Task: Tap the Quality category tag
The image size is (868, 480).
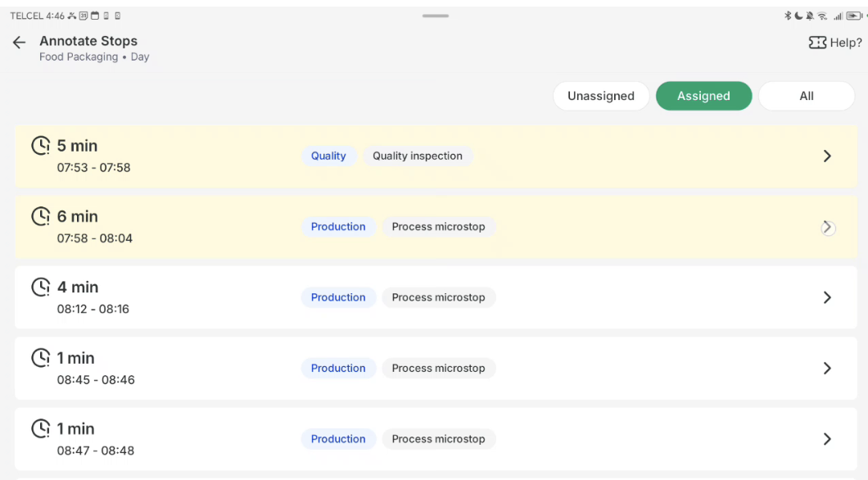Action: (x=328, y=156)
